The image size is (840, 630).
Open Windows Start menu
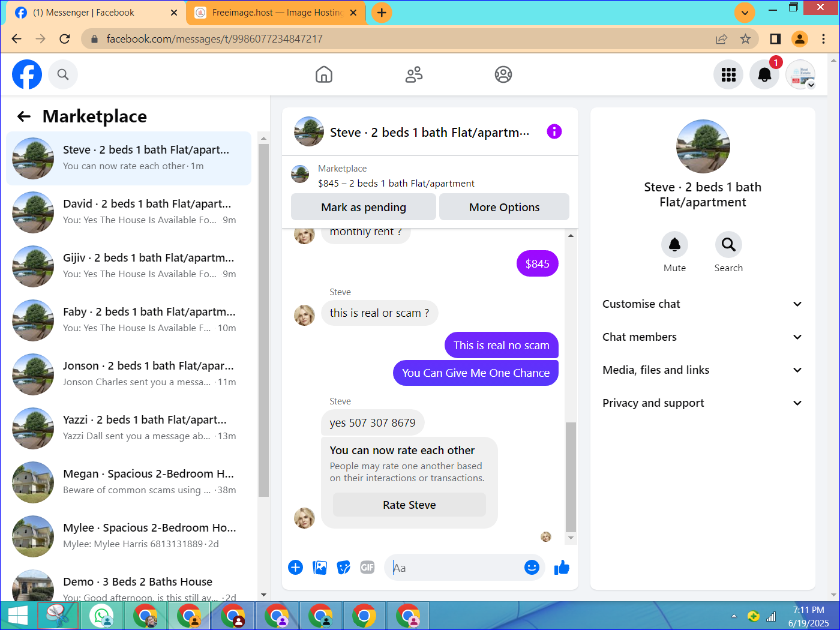[17, 616]
